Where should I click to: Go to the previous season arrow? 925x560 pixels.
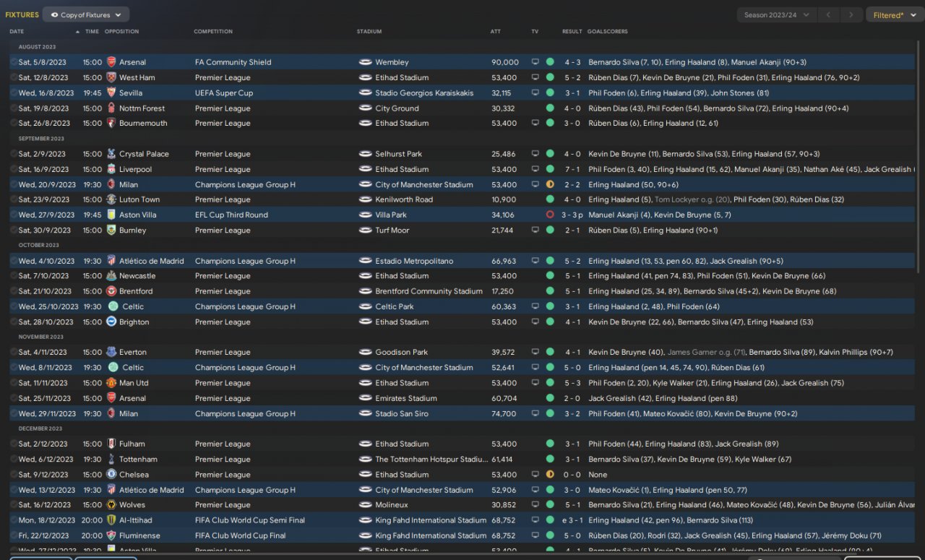(830, 14)
